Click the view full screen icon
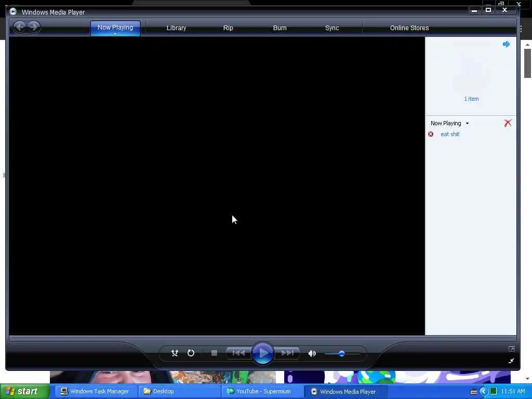Image resolution: width=532 pixels, height=399 pixels. [511, 349]
